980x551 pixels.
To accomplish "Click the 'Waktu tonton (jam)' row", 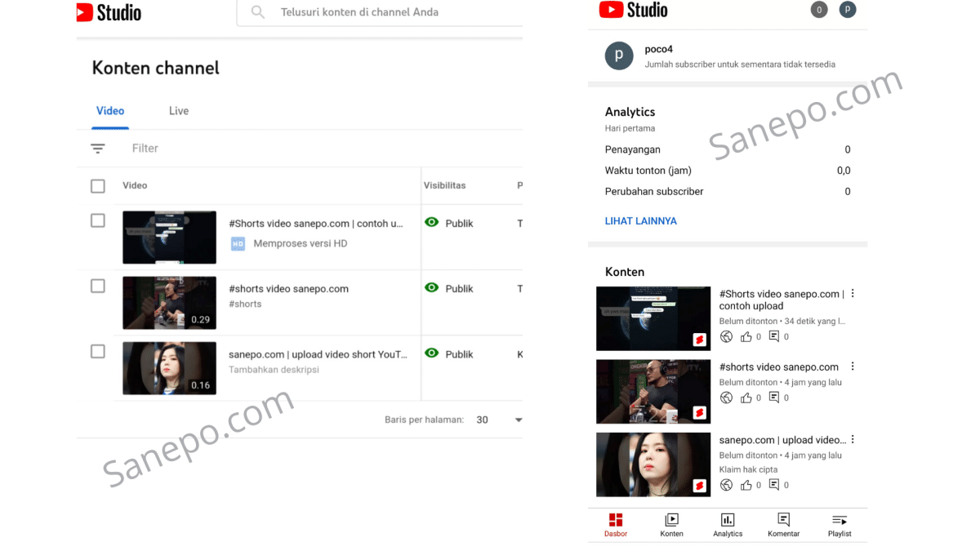I will click(728, 171).
